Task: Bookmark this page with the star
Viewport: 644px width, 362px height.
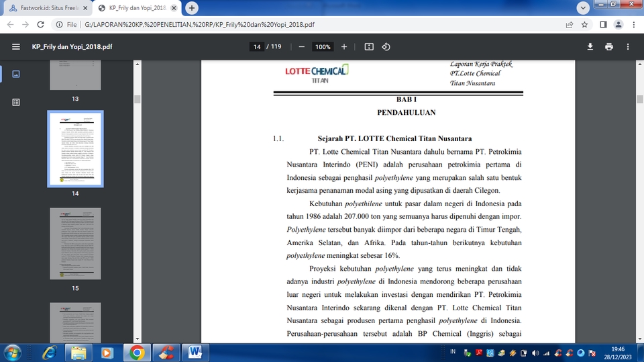Action: (585, 25)
